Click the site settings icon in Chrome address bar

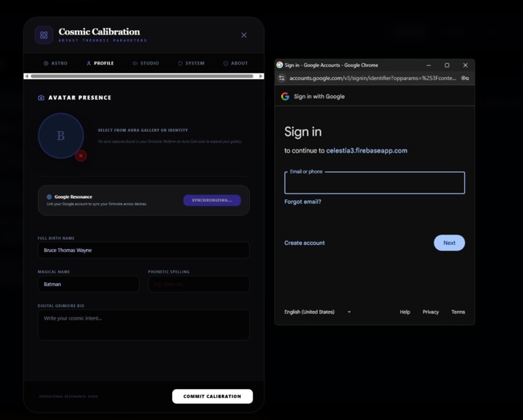[281, 78]
